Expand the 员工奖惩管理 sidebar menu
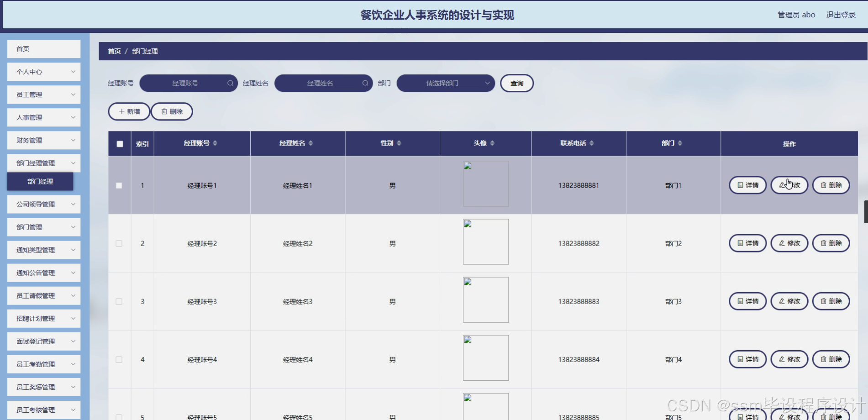Image resolution: width=868 pixels, height=420 pixels. click(x=44, y=387)
